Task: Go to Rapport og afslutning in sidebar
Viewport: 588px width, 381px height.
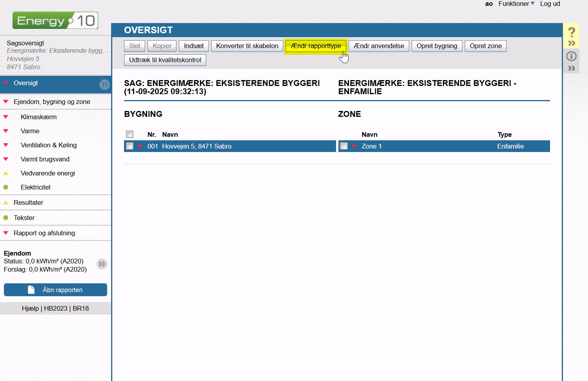Action: click(44, 233)
